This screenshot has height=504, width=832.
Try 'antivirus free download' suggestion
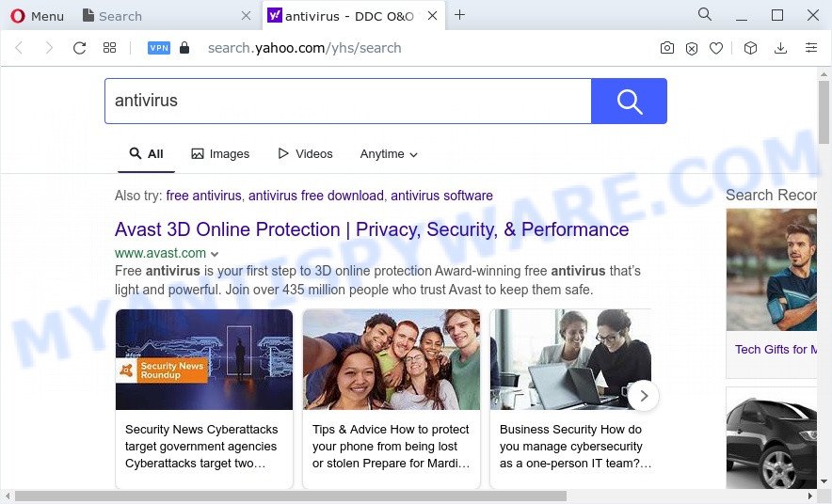[x=315, y=196]
